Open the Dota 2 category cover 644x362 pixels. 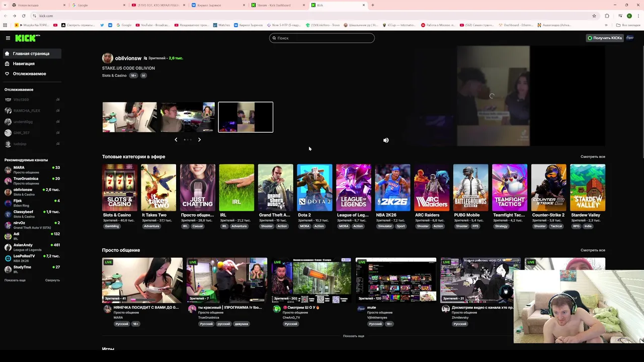(x=314, y=188)
